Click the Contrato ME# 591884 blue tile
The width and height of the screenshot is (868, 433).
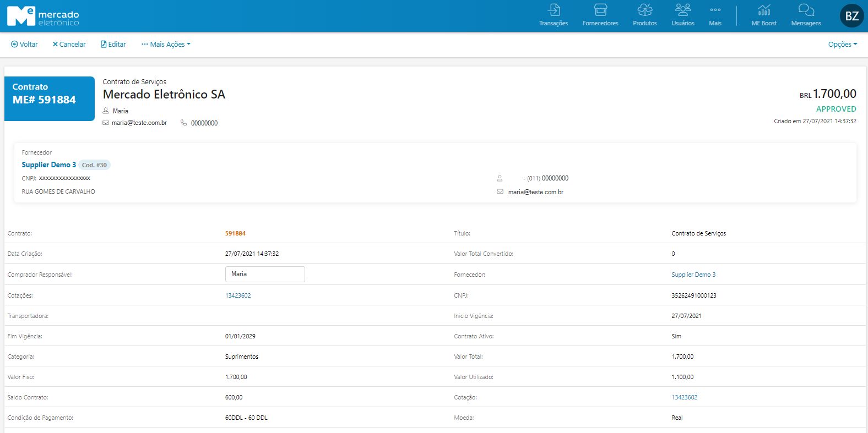(50, 98)
